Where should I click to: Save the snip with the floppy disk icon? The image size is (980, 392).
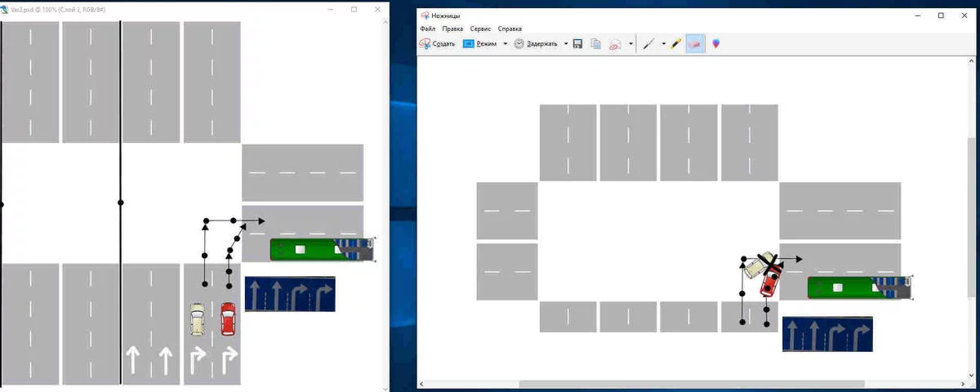click(578, 44)
